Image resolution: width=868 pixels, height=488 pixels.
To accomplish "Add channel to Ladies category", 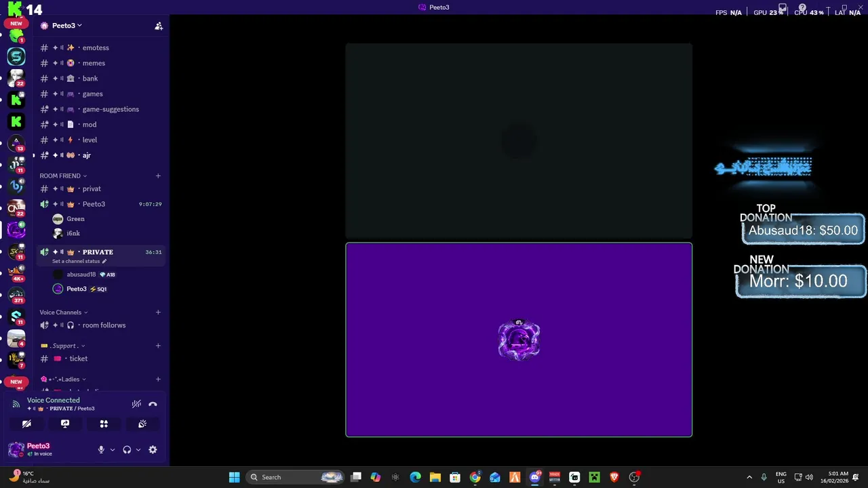I will [x=158, y=380].
